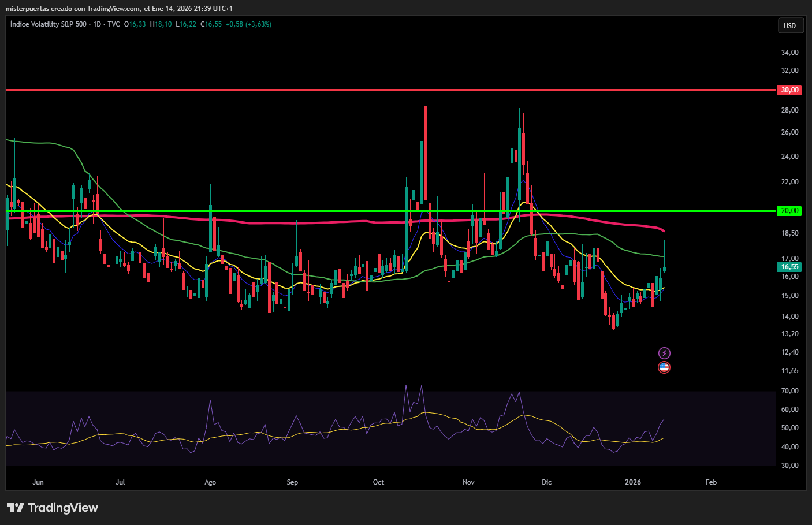Click the Feb label on time axis
The height and width of the screenshot is (525, 812).
click(x=711, y=482)
